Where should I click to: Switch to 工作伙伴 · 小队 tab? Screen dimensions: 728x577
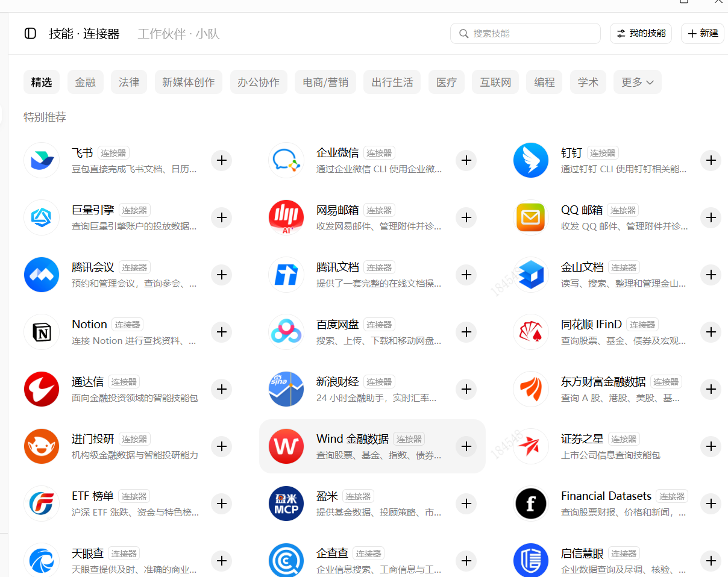coord(179,34)
